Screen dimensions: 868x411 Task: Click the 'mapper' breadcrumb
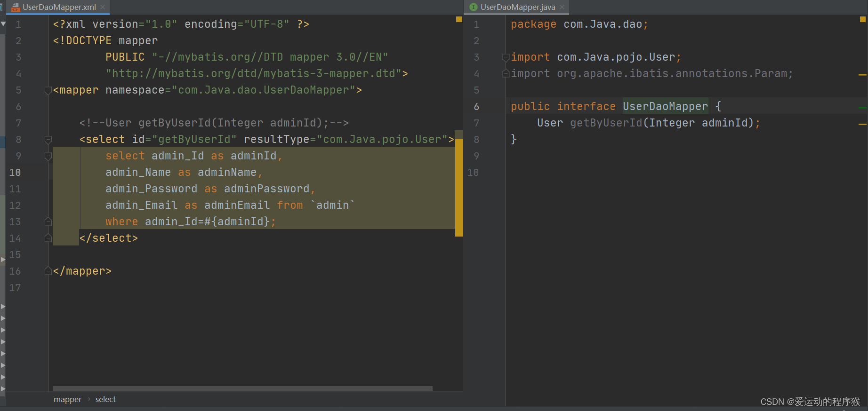pos(67,399)
